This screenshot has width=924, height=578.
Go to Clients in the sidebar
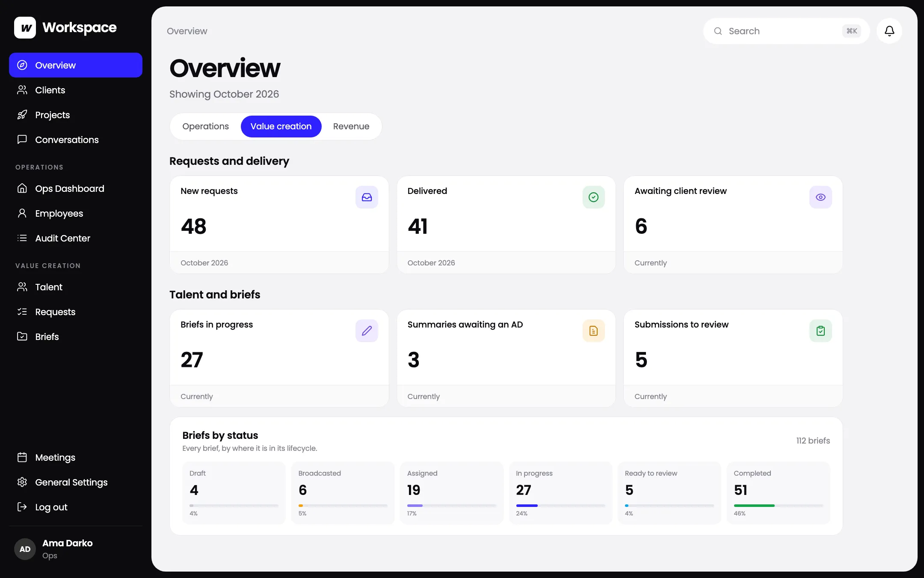[x=76, y=90]
